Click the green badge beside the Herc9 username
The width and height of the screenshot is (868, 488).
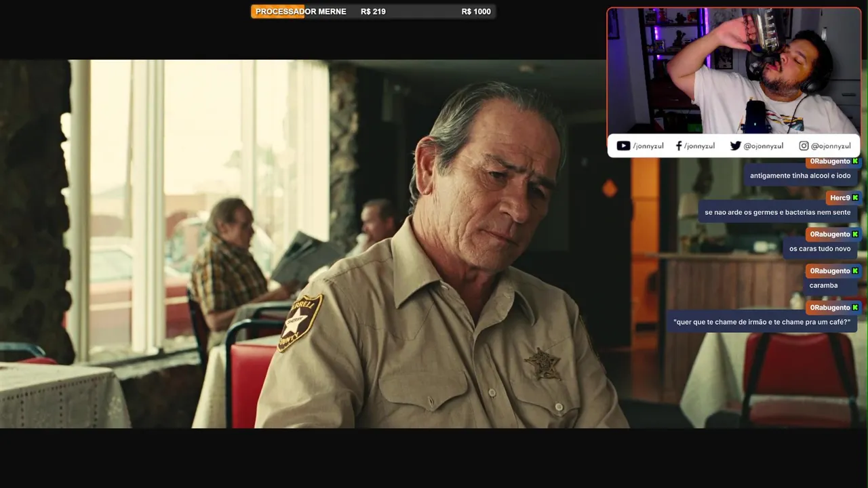(x=855, y=198)
